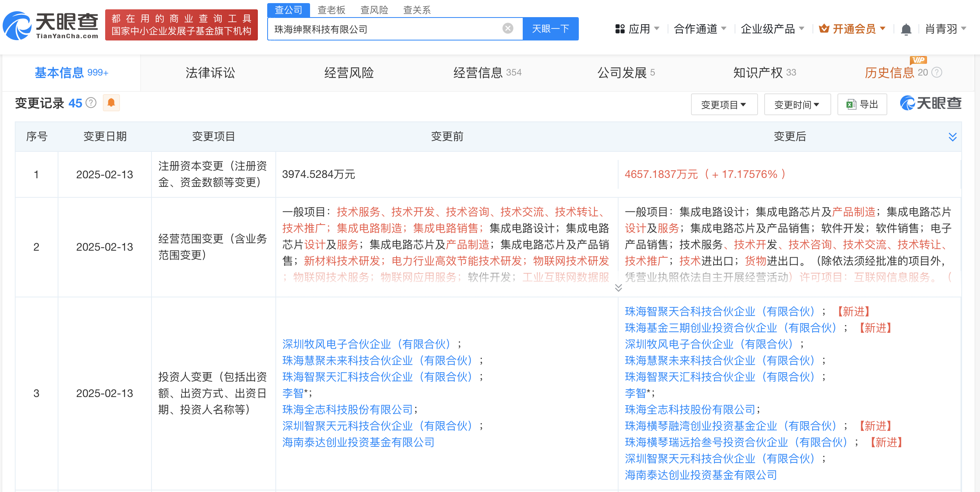Click the 投资人变更 item cell
This screenshot has height=492, width=980.
pos(213,393)
